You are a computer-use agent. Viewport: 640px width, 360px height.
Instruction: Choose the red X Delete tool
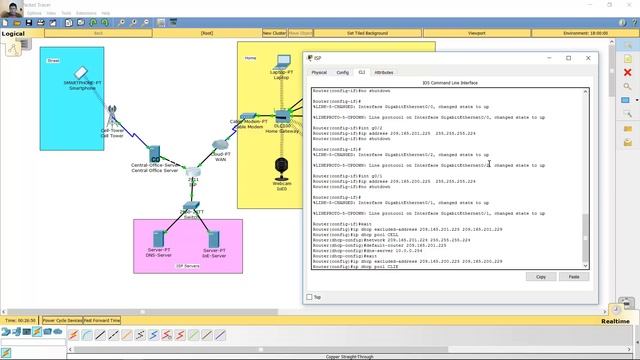click(628, 73)
